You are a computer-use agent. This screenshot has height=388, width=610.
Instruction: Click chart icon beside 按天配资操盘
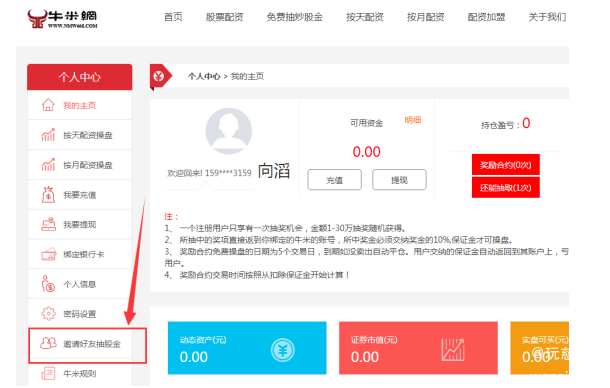tap(48, 135)
